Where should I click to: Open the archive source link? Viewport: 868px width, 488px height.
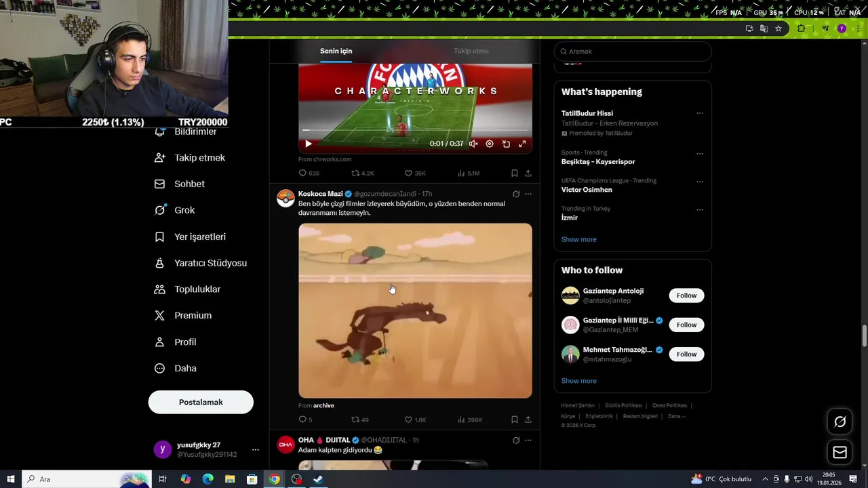click(323, 405)
